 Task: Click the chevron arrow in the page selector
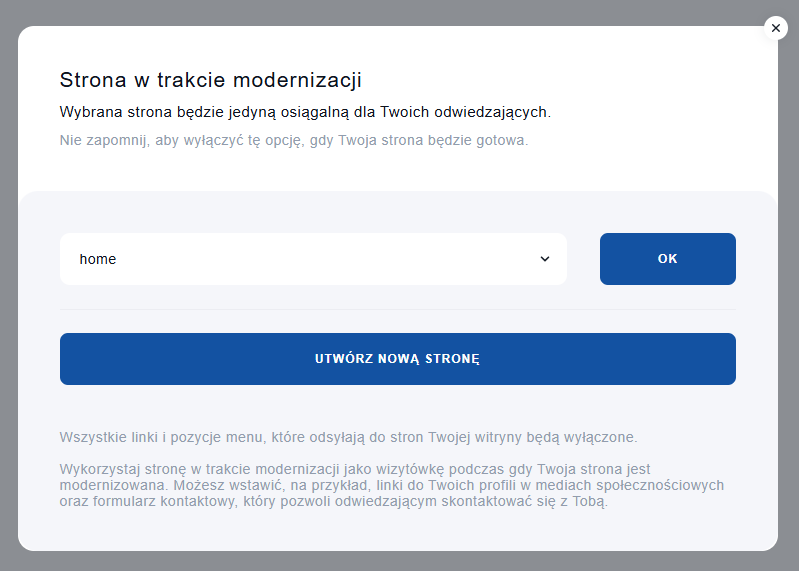point(545,259)
